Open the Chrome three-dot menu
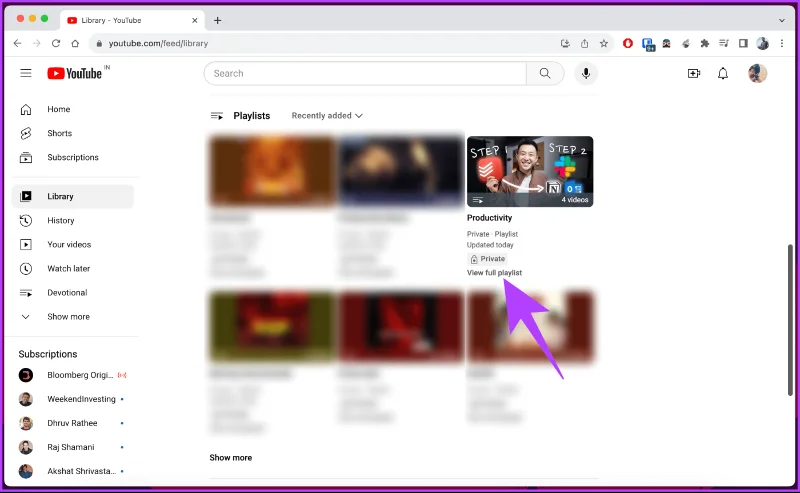This screenshot has width=800, height=493. click(x=782, y=43)
